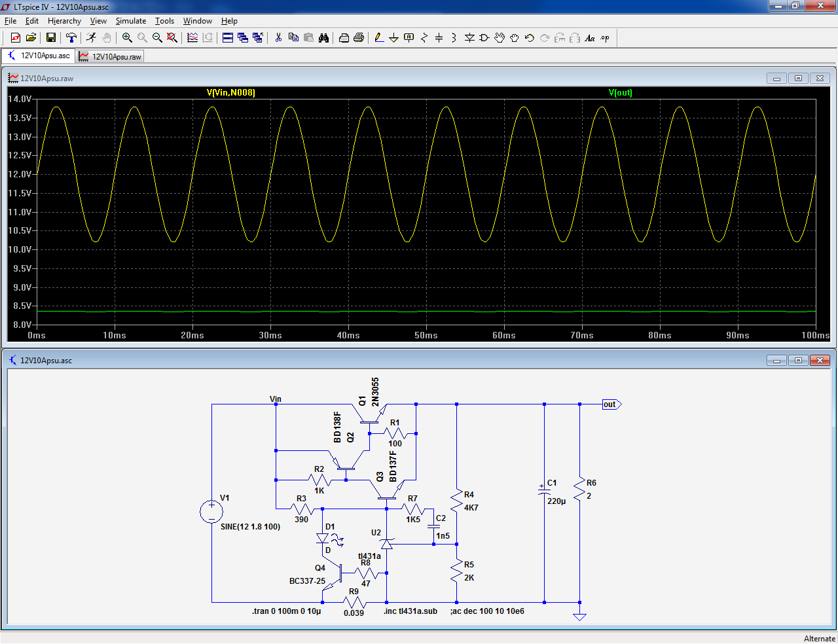Select the Place Inductor tool
This screenshot has width=838, height=644.
[454, 38]
